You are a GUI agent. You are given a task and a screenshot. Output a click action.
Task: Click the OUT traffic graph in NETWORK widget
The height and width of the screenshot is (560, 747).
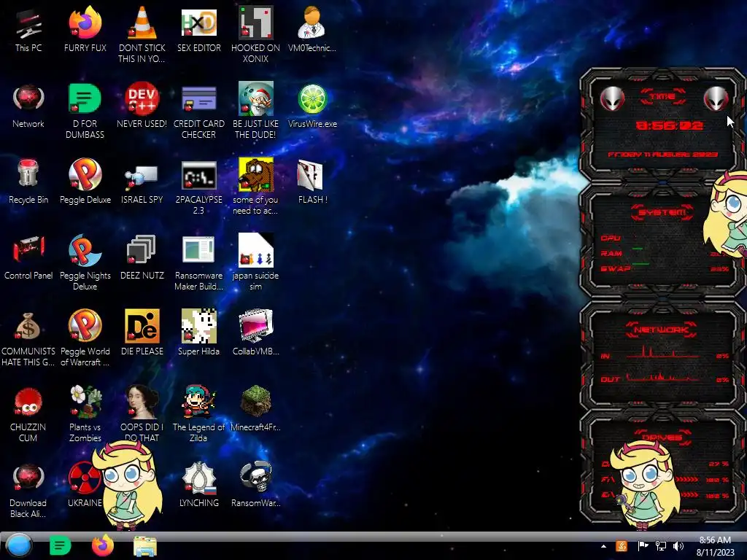pyautogui.click(x=662, y=377)
